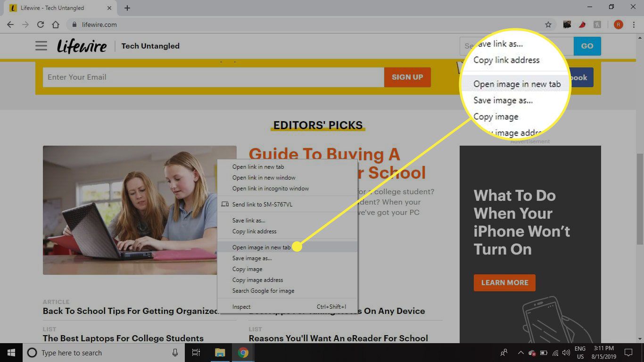This screenshot has width=644, height=362.
Task: Show hidden system tray icons
Action: tap(520, 353)
